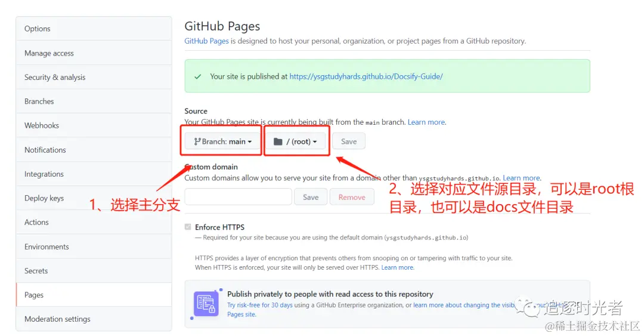Open Moderation settings

pyautogui.click(x=94, y=319)
